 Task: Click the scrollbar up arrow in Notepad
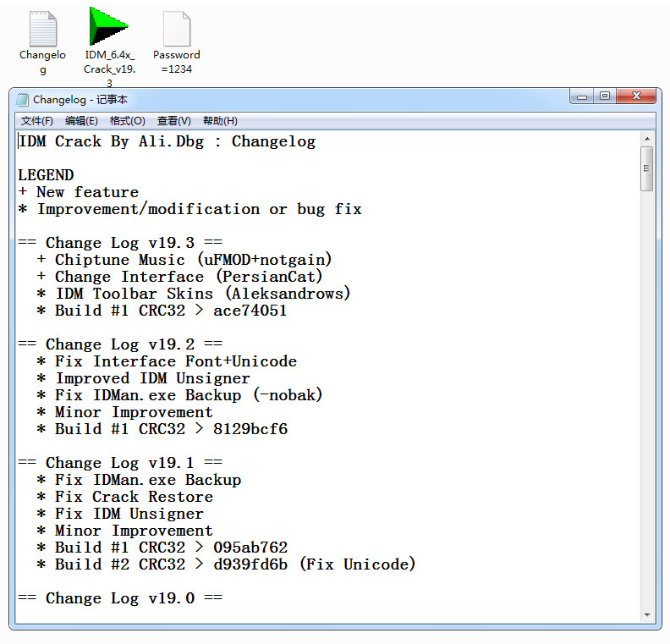click(x=647, y=139)
